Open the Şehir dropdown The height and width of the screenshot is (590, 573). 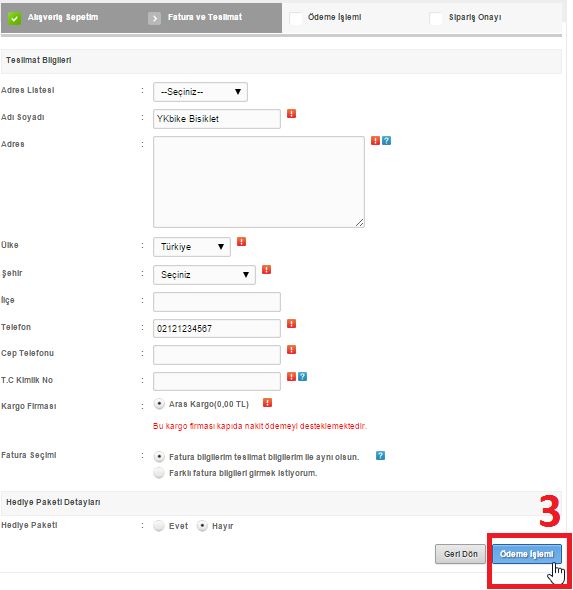pyautogui.click(x=204, y=275)
